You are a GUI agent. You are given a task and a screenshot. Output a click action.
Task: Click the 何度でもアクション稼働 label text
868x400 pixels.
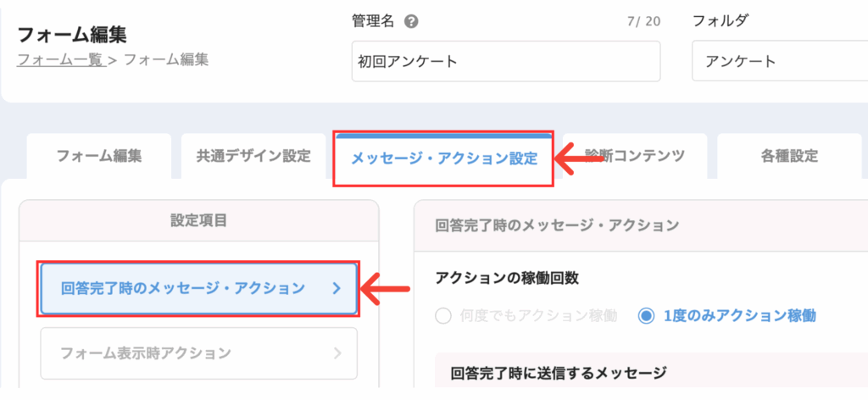pos(538,316)
